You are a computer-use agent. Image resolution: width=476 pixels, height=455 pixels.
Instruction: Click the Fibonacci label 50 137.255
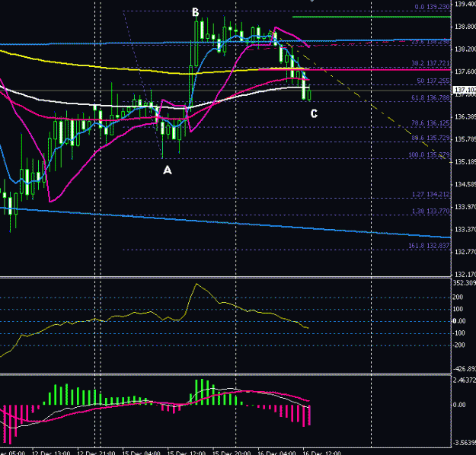433,81
